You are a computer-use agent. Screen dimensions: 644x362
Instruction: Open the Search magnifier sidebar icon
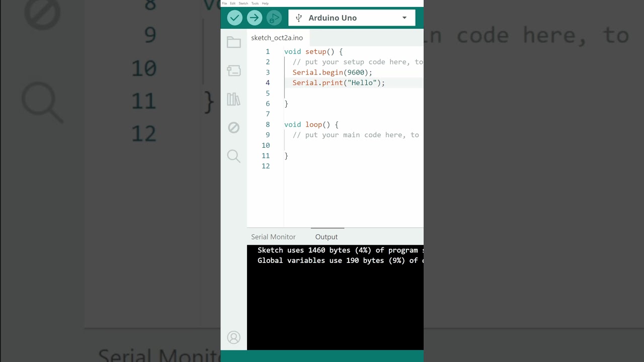[x=234, y=156]
